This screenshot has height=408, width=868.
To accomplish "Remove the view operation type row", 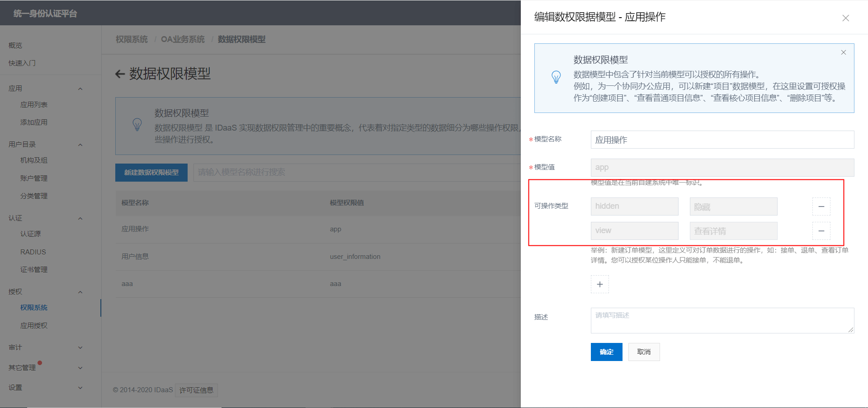I will pos(821,231).
